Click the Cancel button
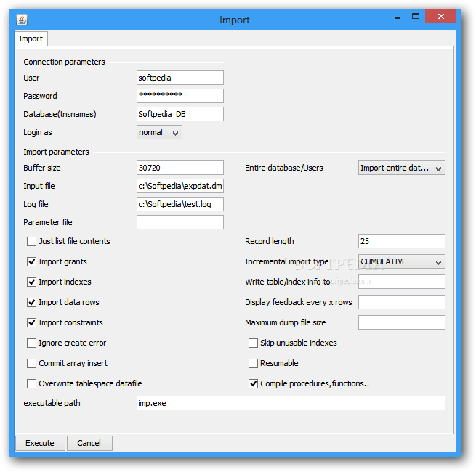Viewport: 476px width, 472px height. tap(89, 443)
